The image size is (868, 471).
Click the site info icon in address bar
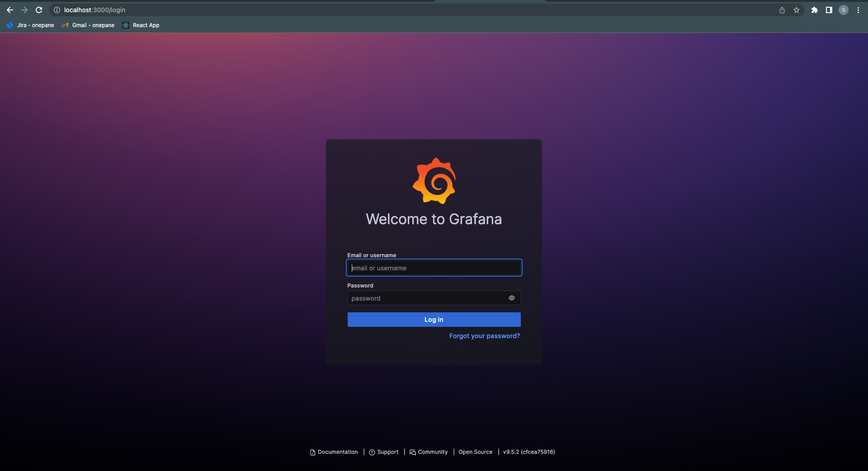(x=57, y=10)
